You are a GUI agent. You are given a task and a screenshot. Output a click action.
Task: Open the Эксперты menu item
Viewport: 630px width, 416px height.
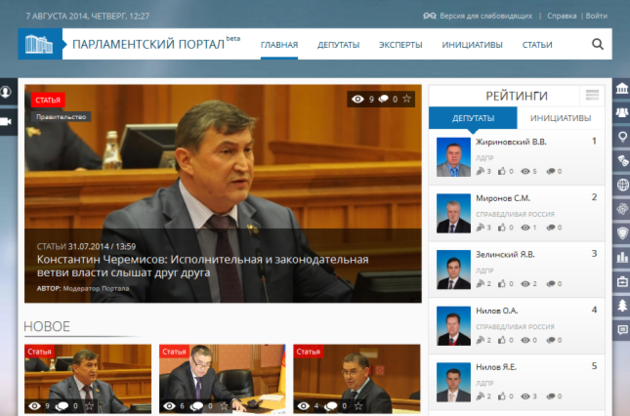[400, 45]
